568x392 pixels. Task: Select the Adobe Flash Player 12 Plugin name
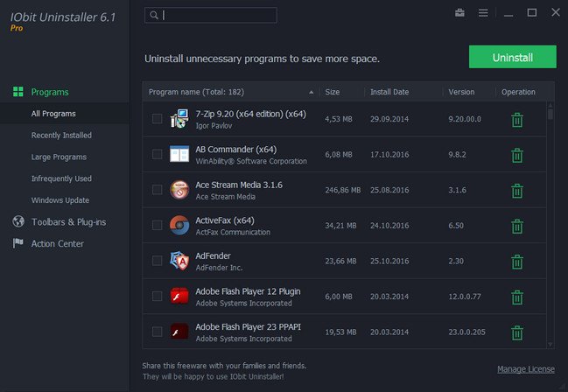[248, 291]
